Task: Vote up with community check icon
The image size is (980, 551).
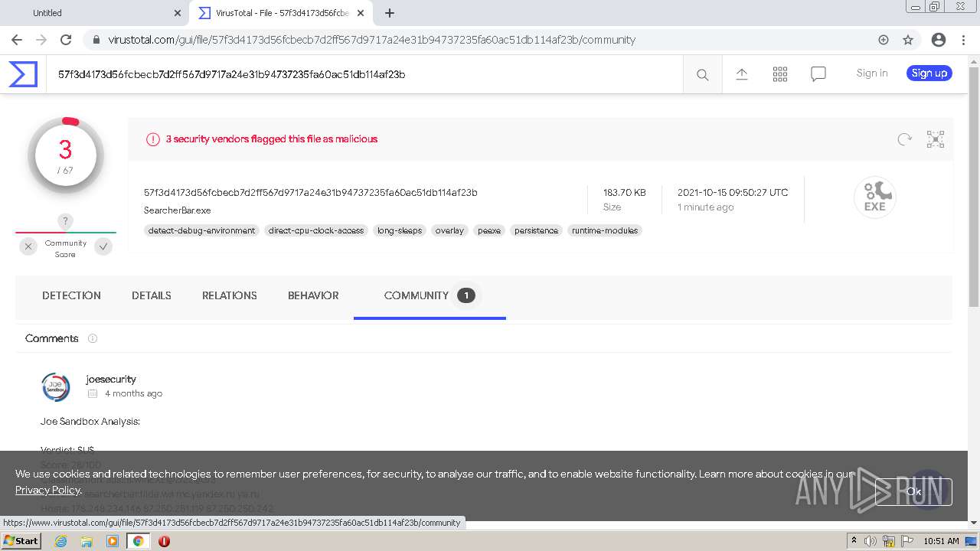Action: click(x=103, y=246)
